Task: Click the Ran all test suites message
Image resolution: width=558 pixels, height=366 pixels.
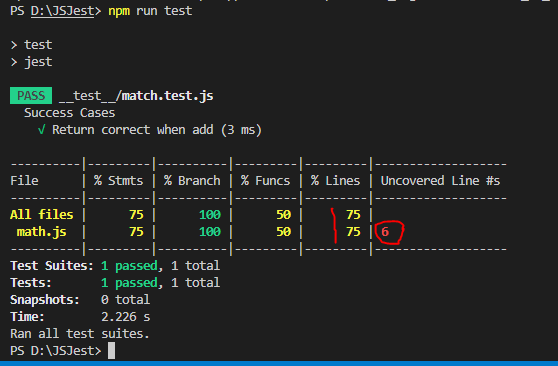Action: tap(80, 334)
